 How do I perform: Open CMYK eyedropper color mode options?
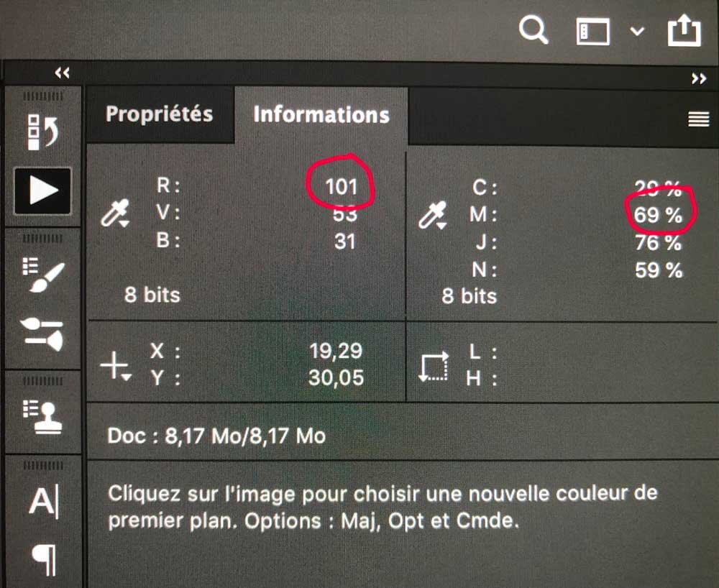[x=434, y=214]
